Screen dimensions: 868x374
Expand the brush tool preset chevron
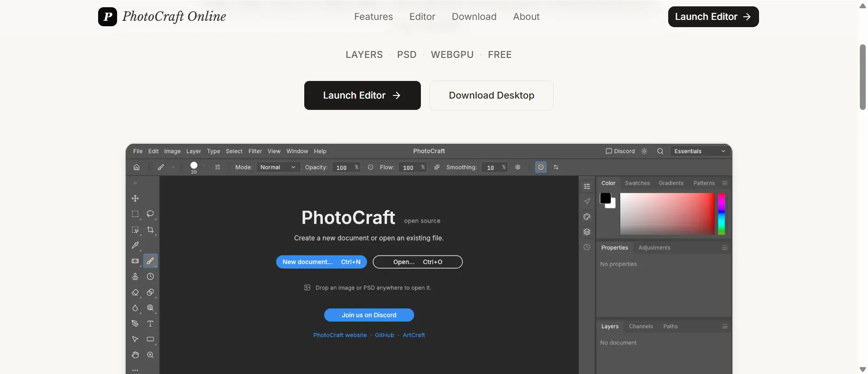click(173, 167)
